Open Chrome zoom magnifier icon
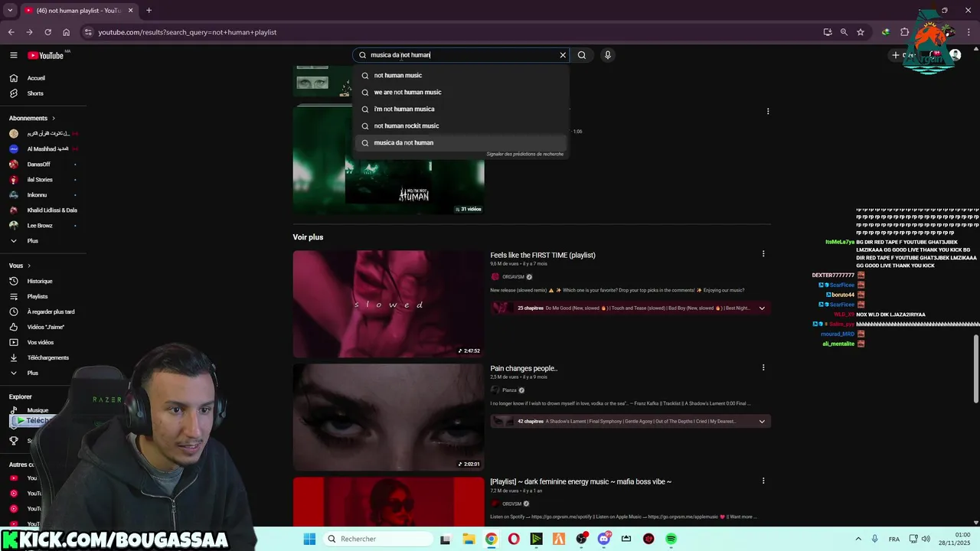The height and width of the screenshot is (551, 980). click(844, 32)
